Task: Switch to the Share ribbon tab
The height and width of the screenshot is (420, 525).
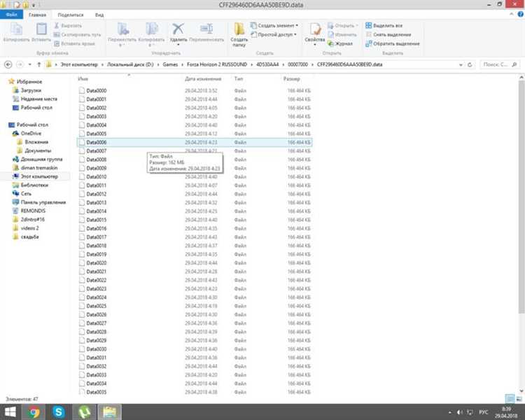Action: pyautogui.click(x=71, y=15)
